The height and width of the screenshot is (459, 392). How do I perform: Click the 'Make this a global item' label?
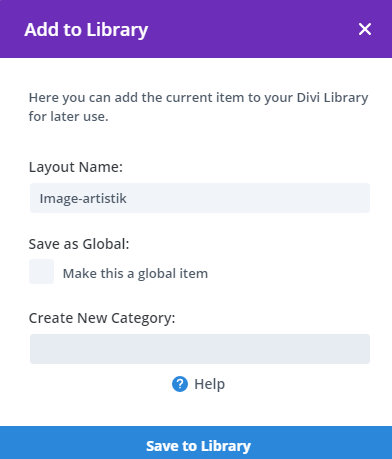[x=135, y=274]
